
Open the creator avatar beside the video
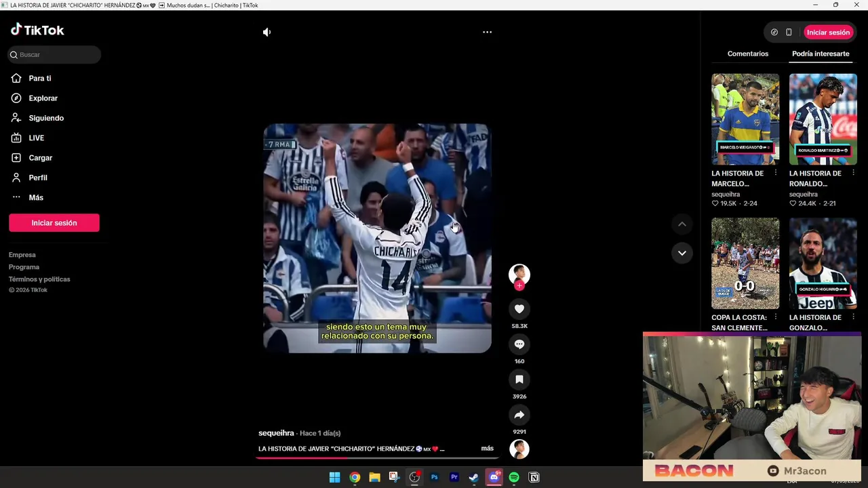coord(519,274)
